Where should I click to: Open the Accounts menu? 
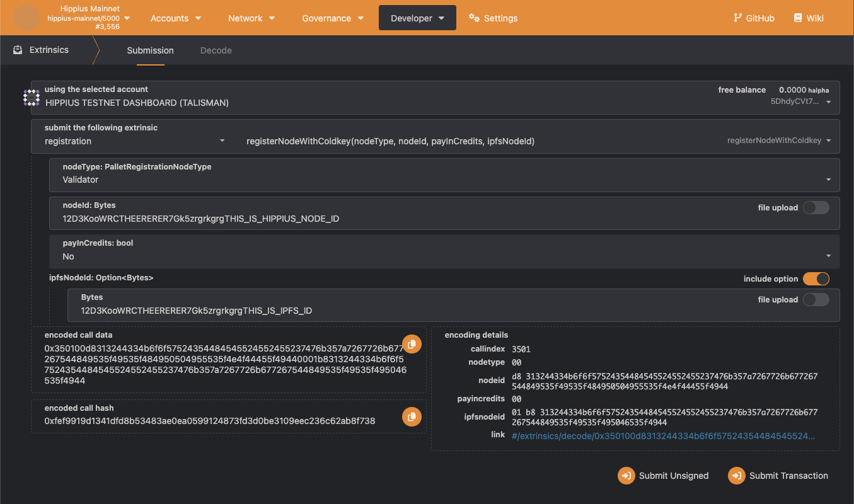point(176,18)
